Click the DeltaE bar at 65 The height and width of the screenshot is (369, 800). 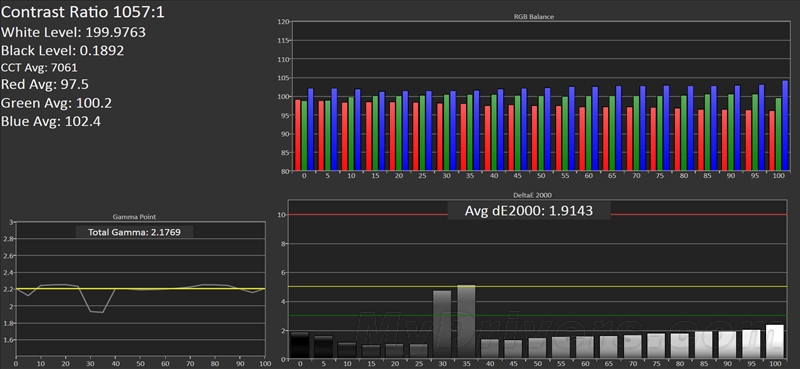point(608,347)
